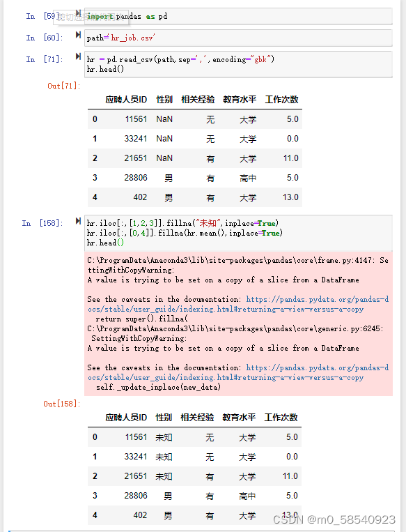Click the path='hr_job.csv' code cell
The width and height of the screenshot is (406, 532).
(x=238, y=38)
